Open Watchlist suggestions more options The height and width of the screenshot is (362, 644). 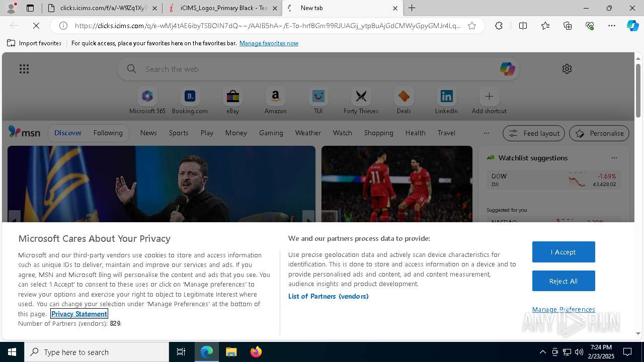(x=614, y=158)
